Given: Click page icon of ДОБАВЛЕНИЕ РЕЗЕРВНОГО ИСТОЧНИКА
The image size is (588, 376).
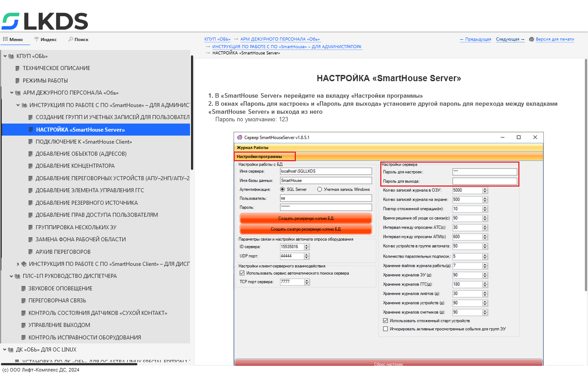Looking at the screenshot, I should (31, 203).
